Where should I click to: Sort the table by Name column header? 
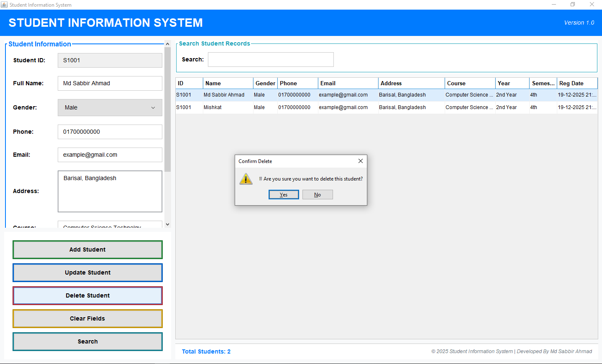click(228, 83)
